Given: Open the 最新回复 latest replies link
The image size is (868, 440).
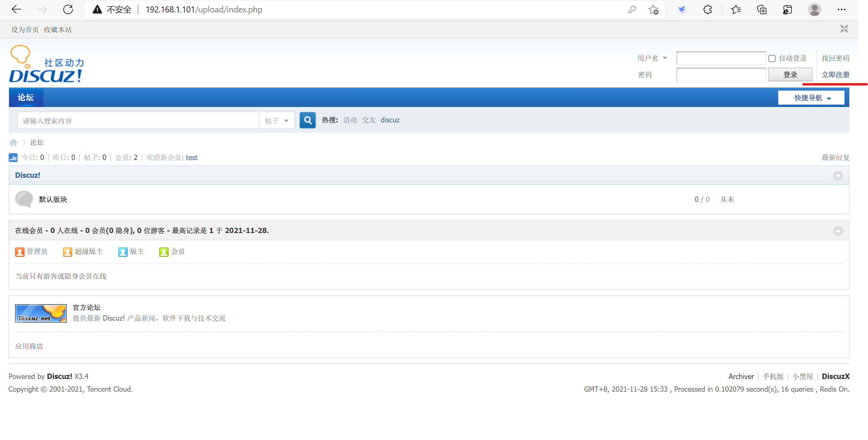Looking at the screenshot, I should tap(835, 158).
